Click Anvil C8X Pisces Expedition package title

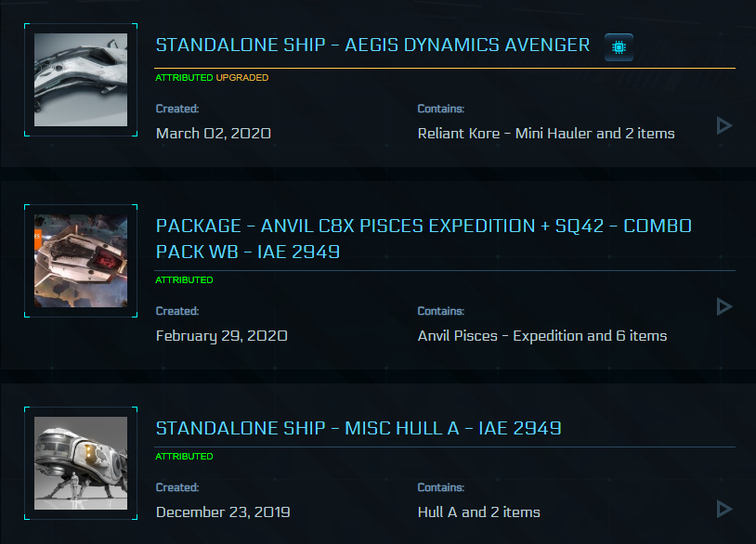tap(424, 239)
